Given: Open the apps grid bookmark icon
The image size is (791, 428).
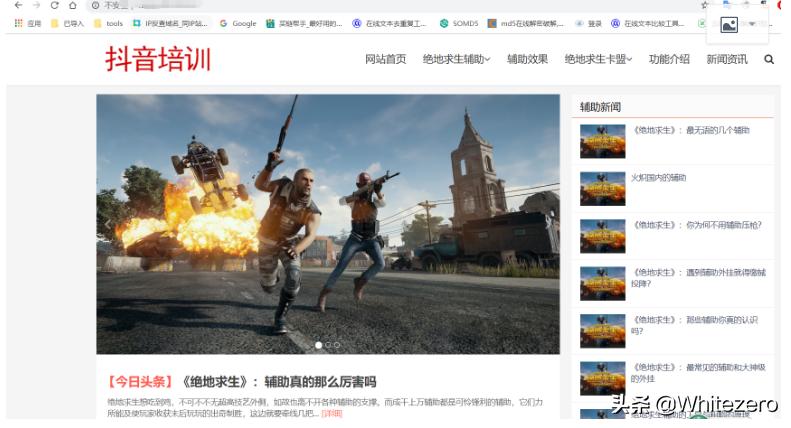Looking at the screenshot, I should tap(19, 23).
